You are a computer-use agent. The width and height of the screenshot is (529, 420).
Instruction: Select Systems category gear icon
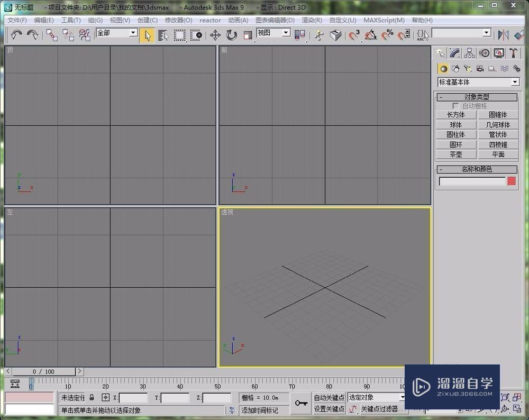point(516,69)
